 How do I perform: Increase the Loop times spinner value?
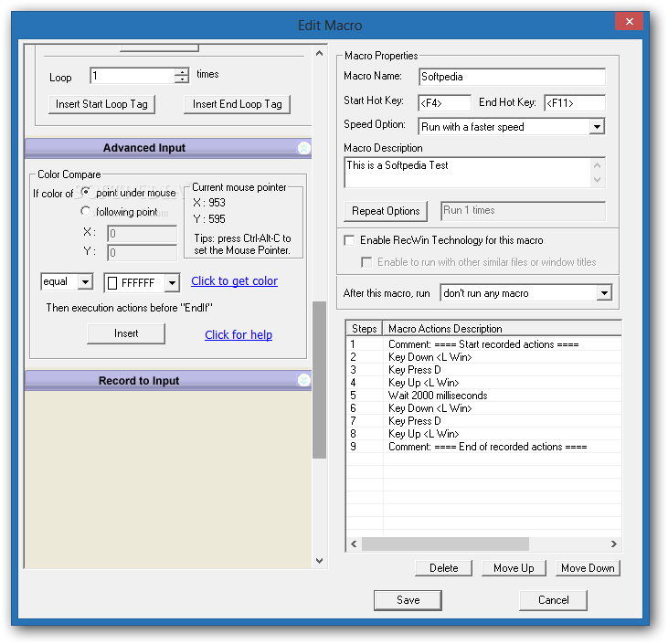[182, 71]
